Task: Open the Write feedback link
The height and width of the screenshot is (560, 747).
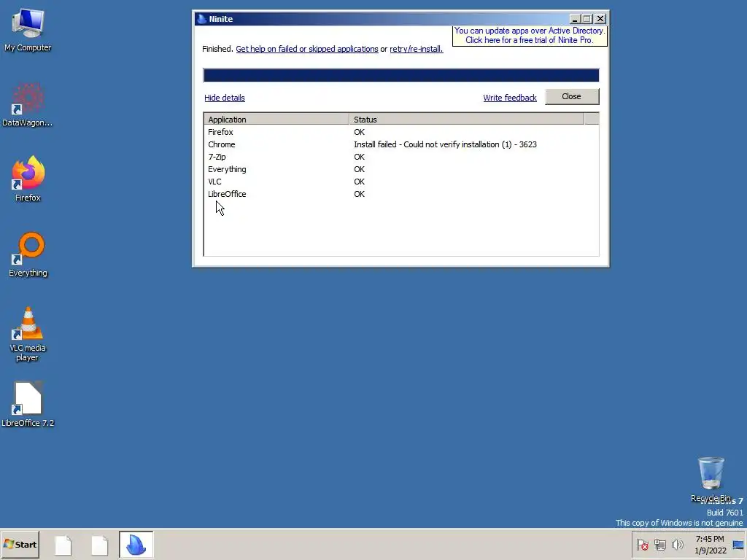Action: pos(510,98)
